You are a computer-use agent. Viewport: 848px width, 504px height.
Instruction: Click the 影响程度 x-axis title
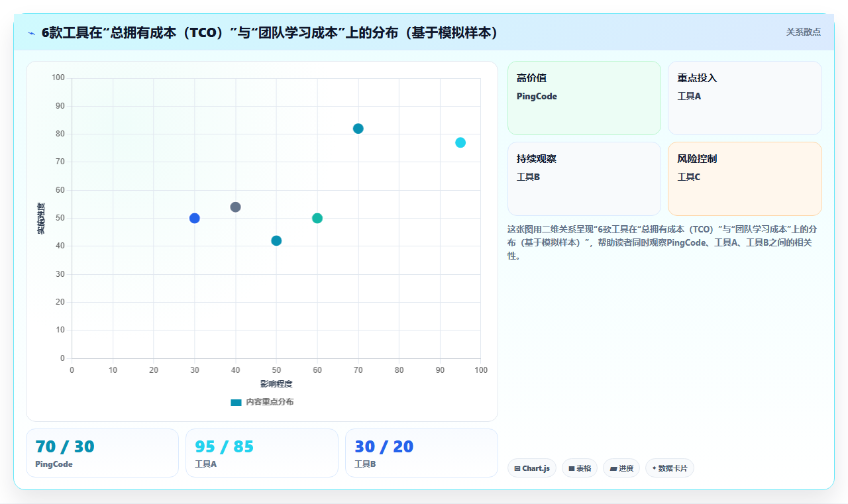pyautogui.click(x=276, y=383)
